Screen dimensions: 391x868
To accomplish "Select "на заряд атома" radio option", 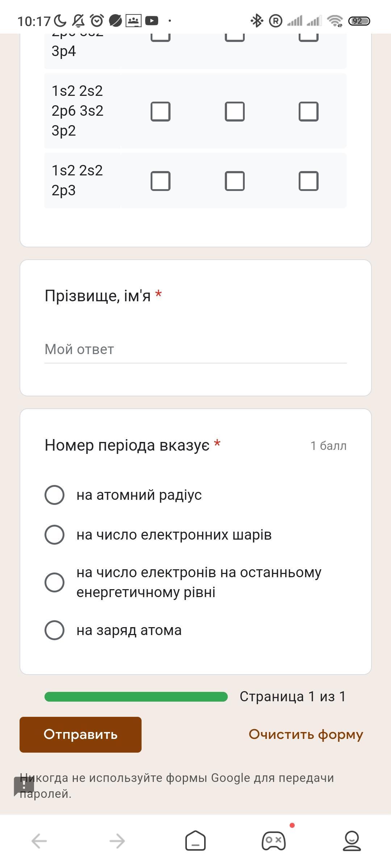I will [x=54, y=630].
